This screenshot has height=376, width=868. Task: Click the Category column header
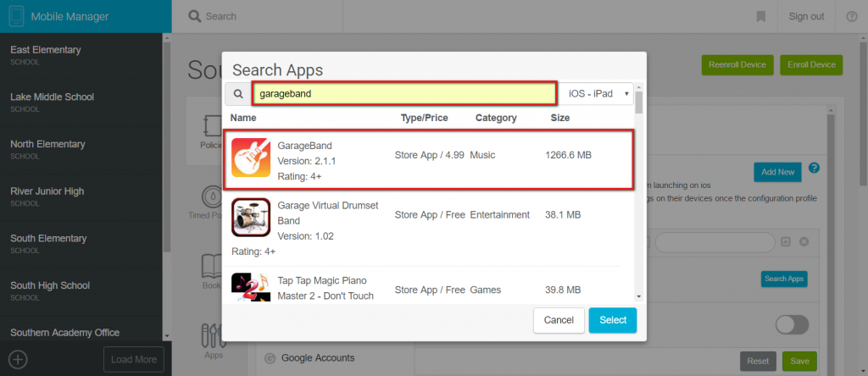(x=495, y=118)
